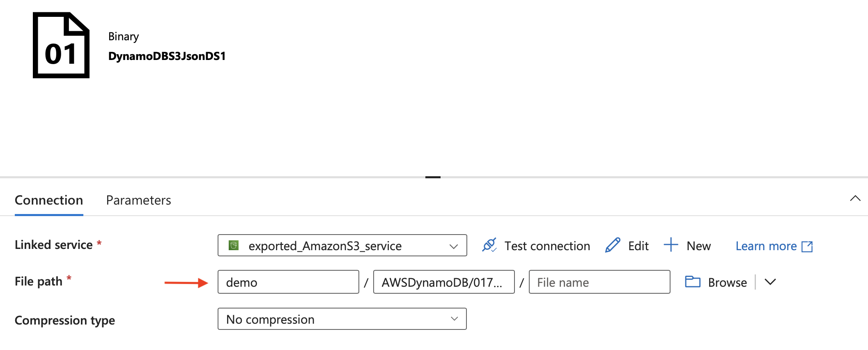Click the Test connection plug icon
This screenshot has height=350, width=868.
click(489, 245)
